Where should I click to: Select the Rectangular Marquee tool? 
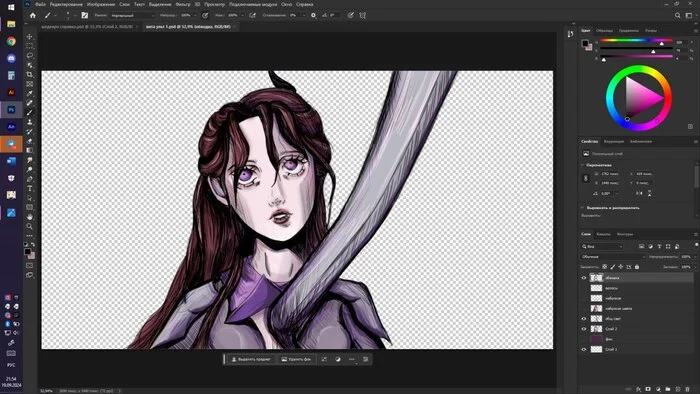point(29,46)
